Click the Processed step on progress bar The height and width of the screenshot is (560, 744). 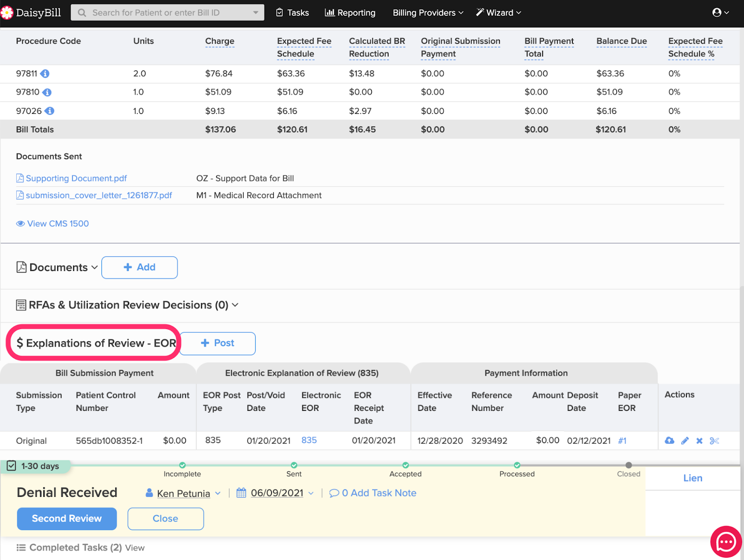[517, 465]
